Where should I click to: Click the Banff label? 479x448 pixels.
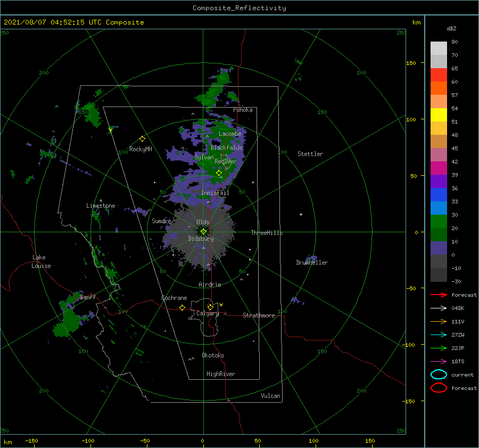coord(88,297)
